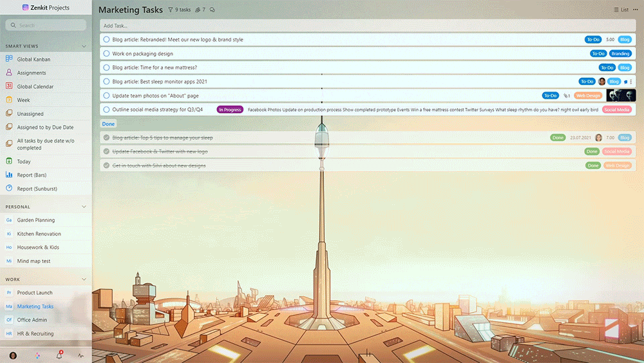This screenshot has width=644, height=363.
Task: Open the filter icon beside Marketing Tasks
Action: coord(171,10)
